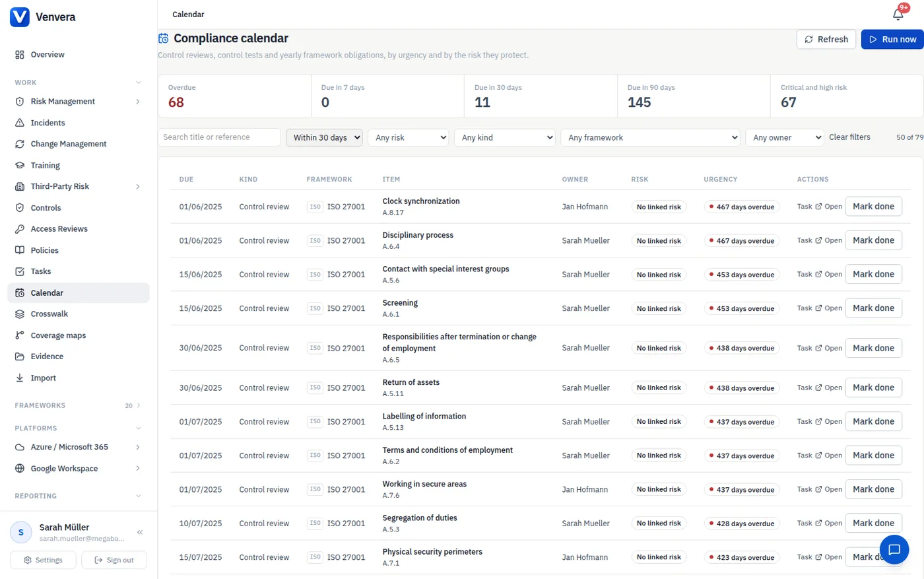
Task: Open the chat bubble widget
Action: tap(894, 549)
